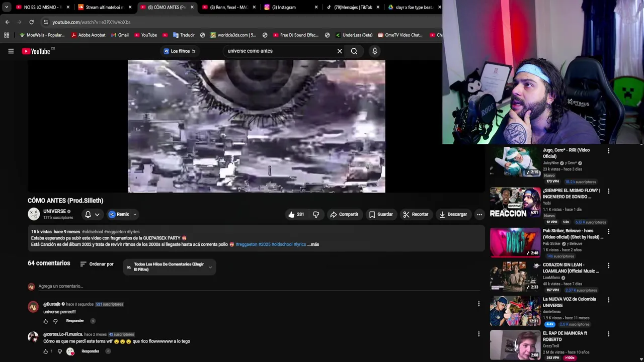The width and height of the screenshot is (644, 362).
Task: Go back with the browser arrow
Action: point(7,22)
